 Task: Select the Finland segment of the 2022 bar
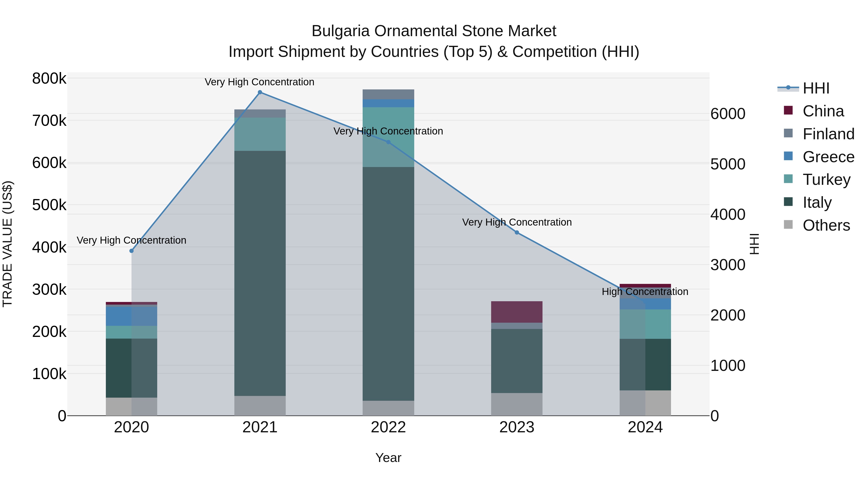388,94
